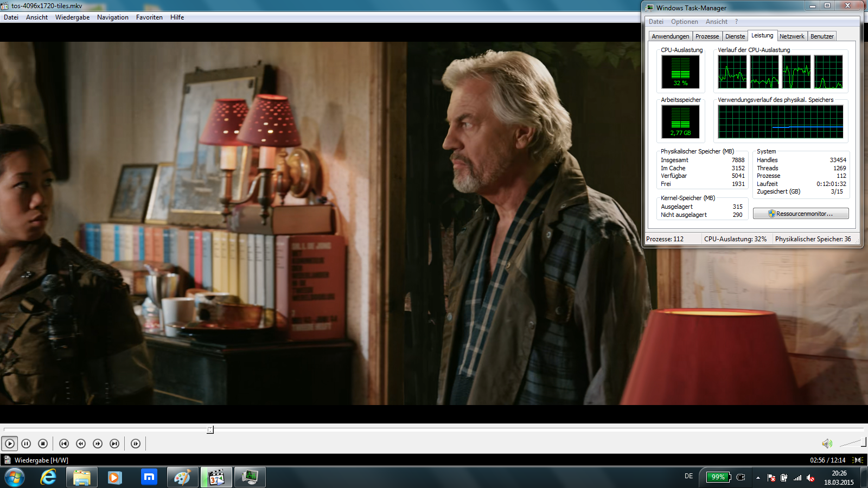Switch to the Prozesse tab

point(707,36)
